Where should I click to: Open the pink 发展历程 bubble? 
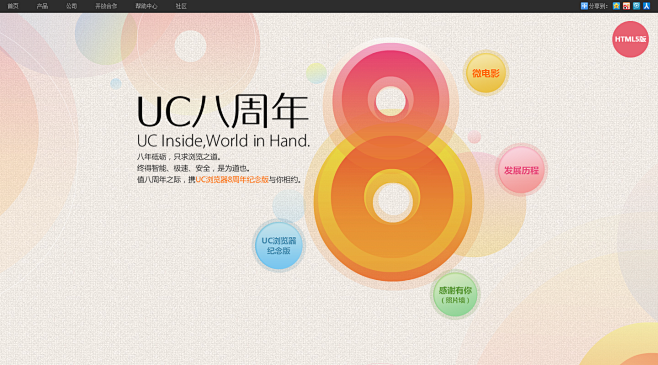tap(521, 170)
